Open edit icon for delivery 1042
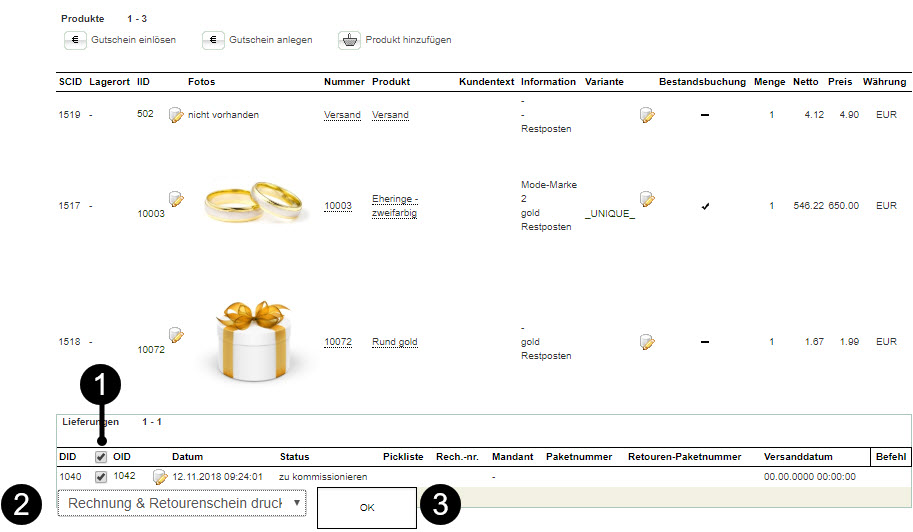Screen dimensions: 913x532 pyautogui.click(x=160, y=477)
